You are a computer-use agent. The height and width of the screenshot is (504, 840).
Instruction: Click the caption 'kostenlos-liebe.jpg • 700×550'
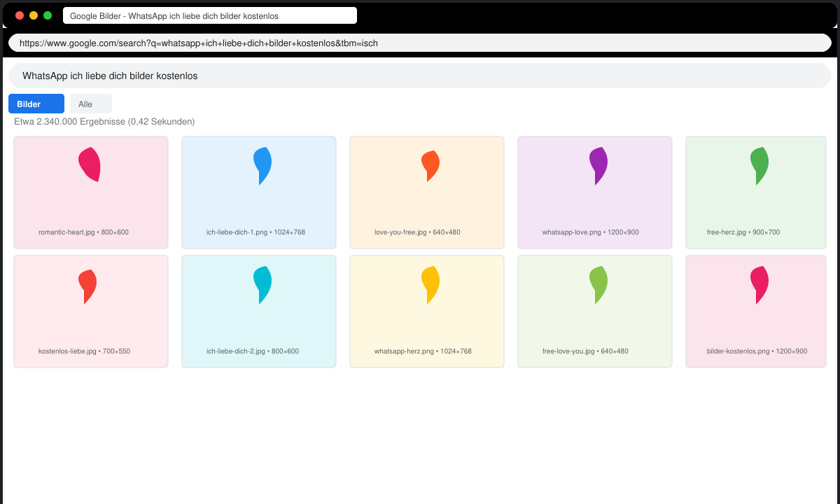[x=84, y=351]
